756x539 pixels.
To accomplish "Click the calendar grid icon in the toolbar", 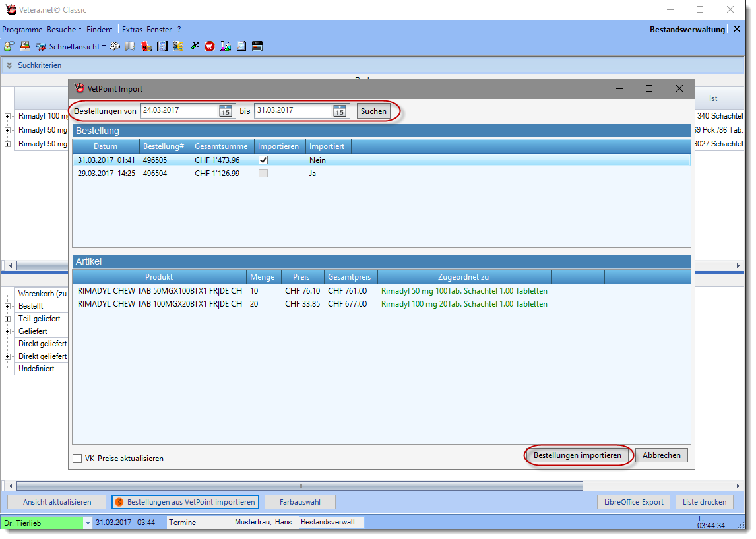I will pyautogui.click(x=257, y=46).
